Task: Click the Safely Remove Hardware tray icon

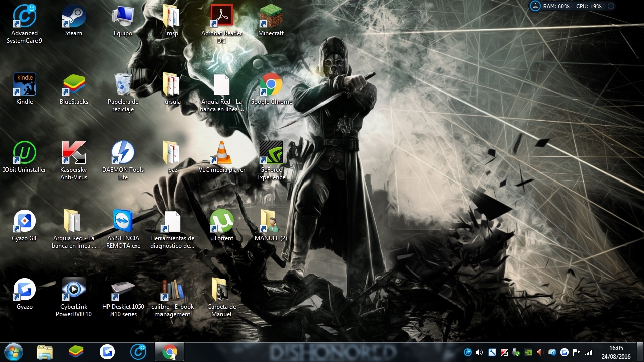Action: click(516, 352)
